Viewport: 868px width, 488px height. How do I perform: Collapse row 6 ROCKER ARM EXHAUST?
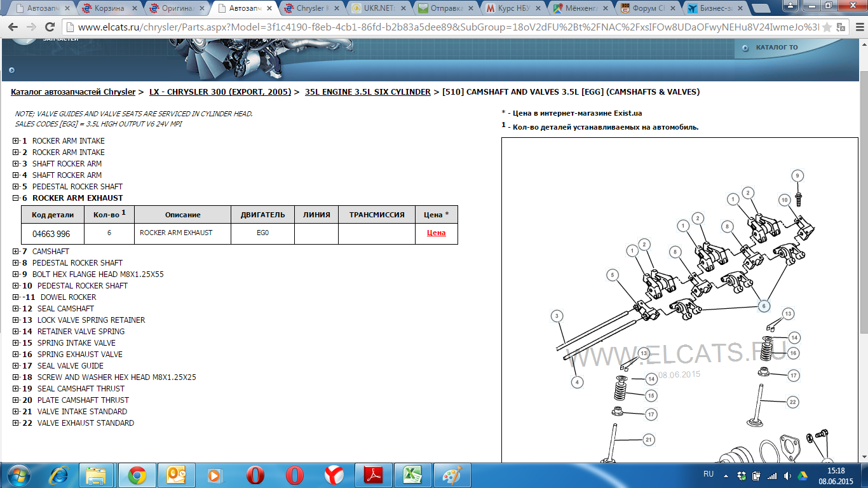(x=16, y=198)
